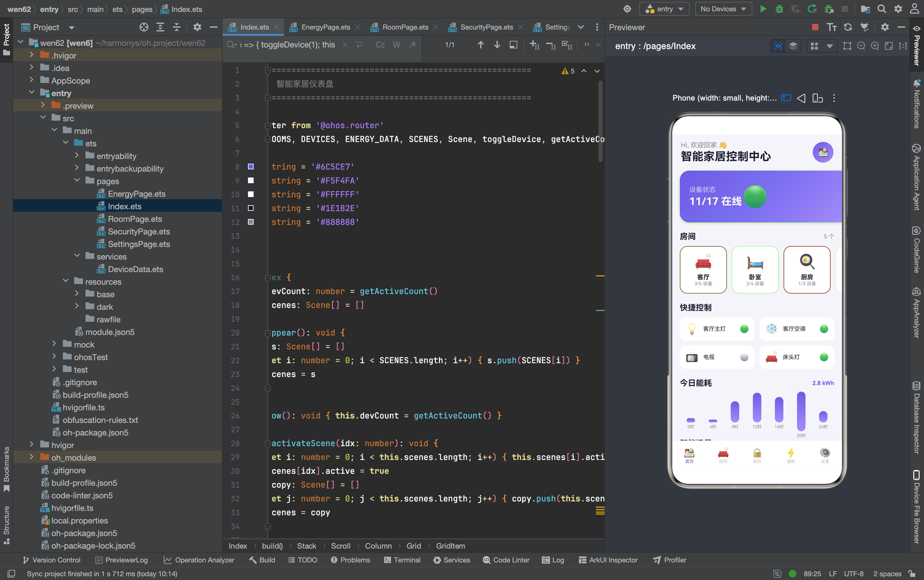
Task: Click GridItem in the breadcrumb bar
Action: [450, 546]
